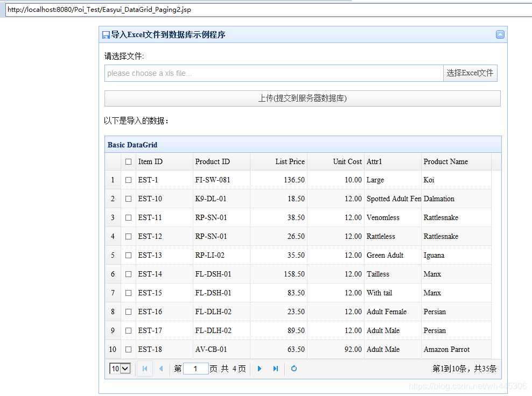
Task: Check the select-all checkbox in table header
Action: [128, 161]
